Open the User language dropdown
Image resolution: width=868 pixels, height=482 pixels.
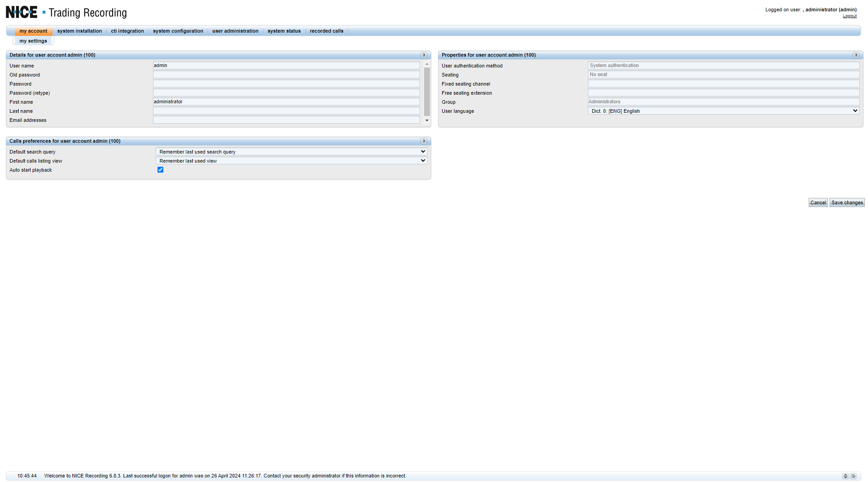pyautogui.click(x=723, y=111)
